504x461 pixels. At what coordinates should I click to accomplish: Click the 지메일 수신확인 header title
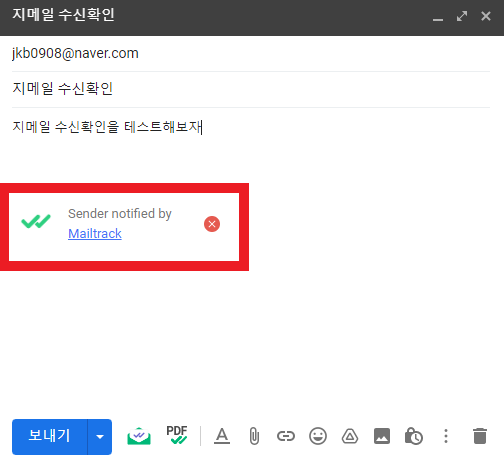tap(63, 15)
